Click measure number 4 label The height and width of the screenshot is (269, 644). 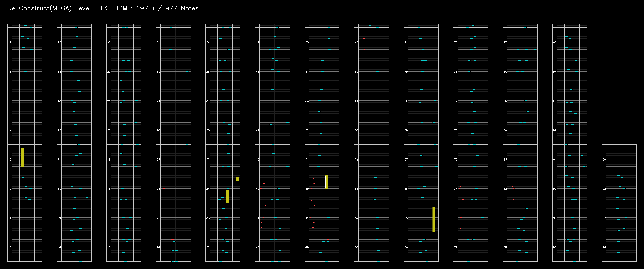pos(10,130)
